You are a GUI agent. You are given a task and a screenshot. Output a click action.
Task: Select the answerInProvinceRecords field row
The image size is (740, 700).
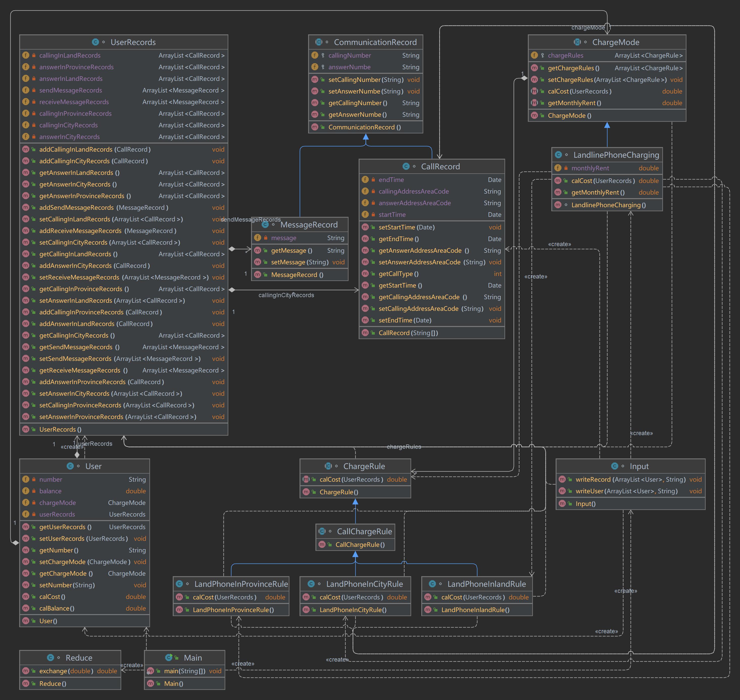pyautogui.click(x=124, y=67)
